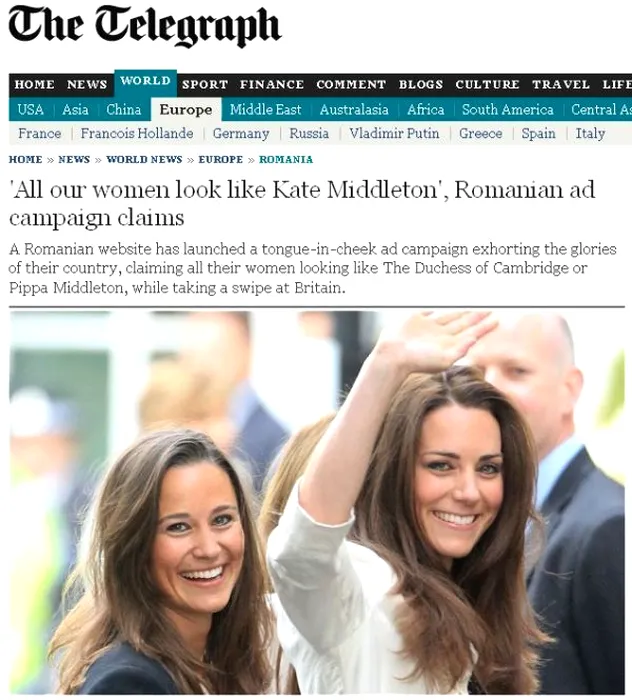
Task: Select the World tab in main navigation
Action: click(x=146, y=83)
